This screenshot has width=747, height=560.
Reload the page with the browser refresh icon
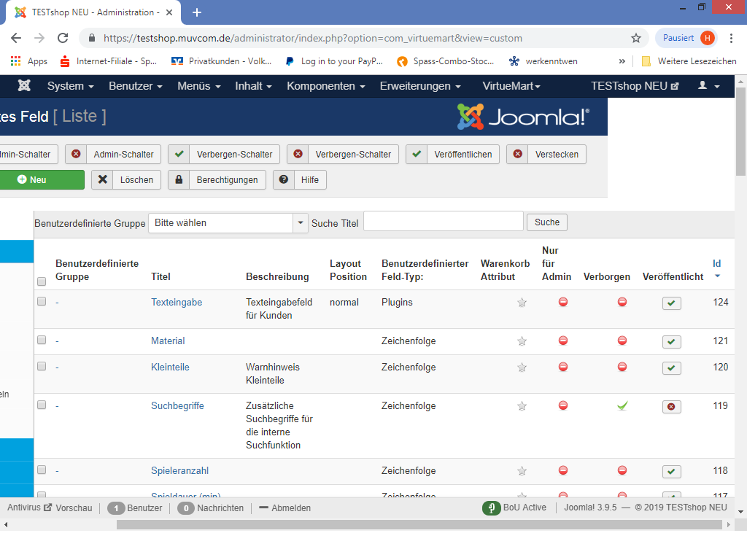[63, 38]
